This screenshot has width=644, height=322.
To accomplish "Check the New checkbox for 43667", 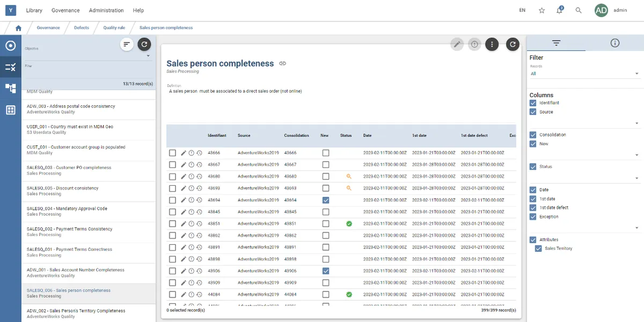I will click(326, 165).
